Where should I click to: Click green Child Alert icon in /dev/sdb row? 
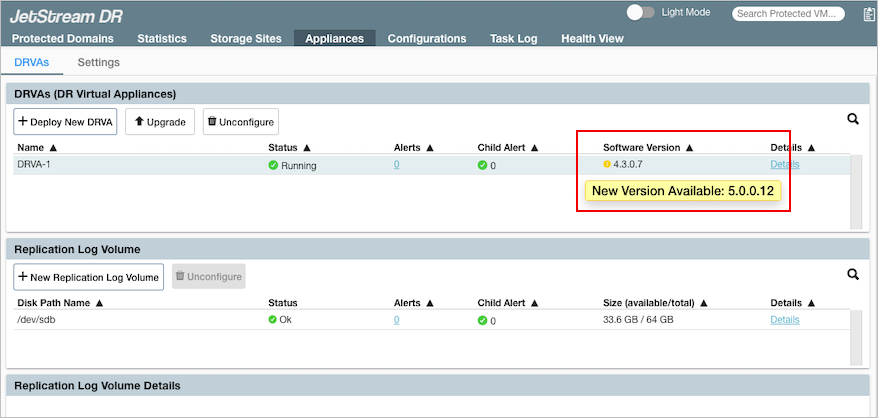(482, 320)
